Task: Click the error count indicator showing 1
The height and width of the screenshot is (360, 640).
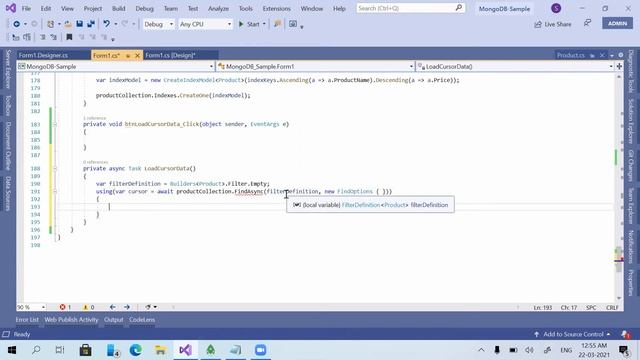Action: click(x=65, y=307)
